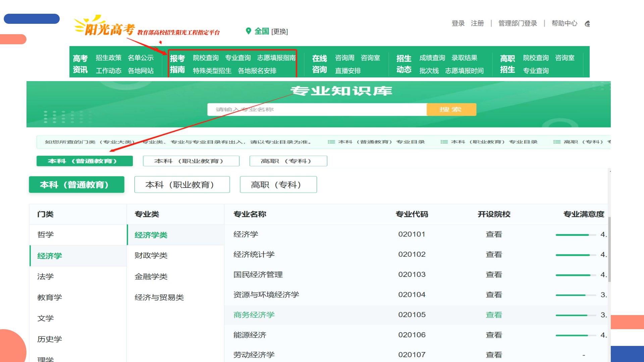The image size is (644, 362).
Task: Open 院校查询 under 报考指南 menu
Action: [x=206, y=58]
